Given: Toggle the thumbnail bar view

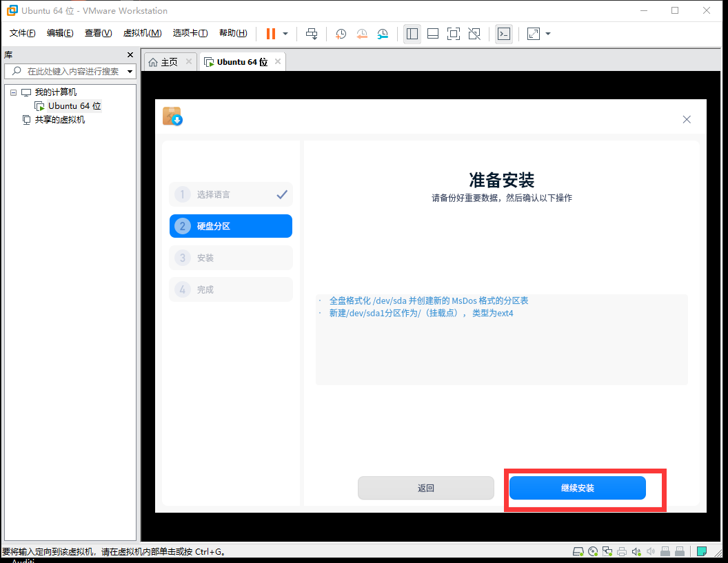Looking at the screenshot, I should 433,33.
